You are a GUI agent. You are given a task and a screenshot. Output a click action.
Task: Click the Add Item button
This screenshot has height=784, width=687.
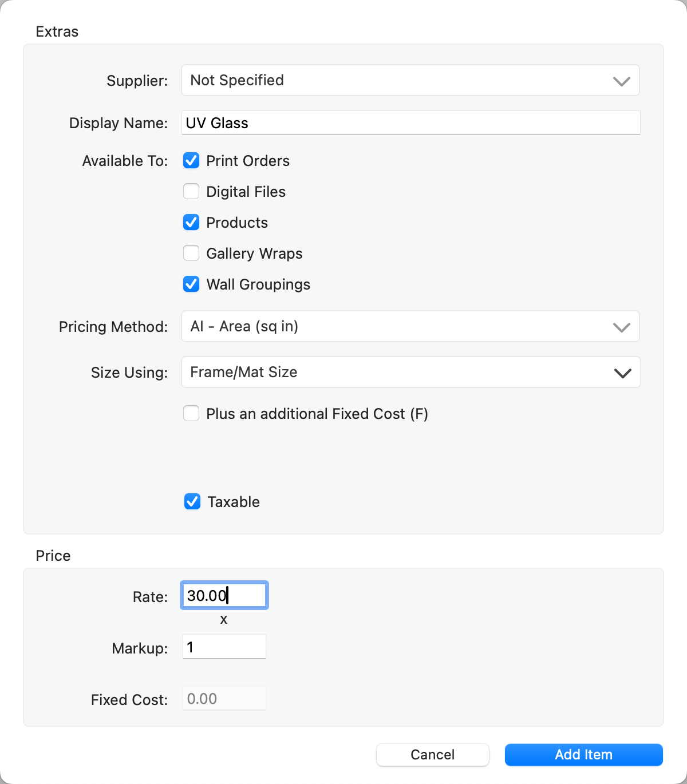(583, 755)
